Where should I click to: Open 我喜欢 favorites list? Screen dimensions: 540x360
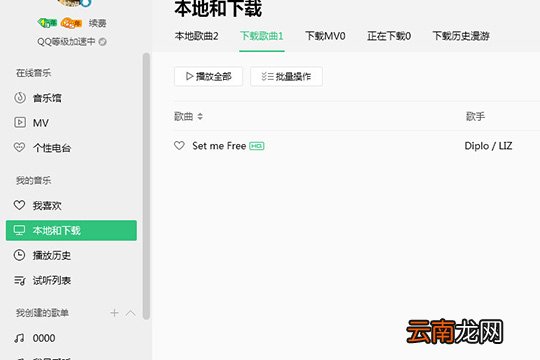point(38,206)
